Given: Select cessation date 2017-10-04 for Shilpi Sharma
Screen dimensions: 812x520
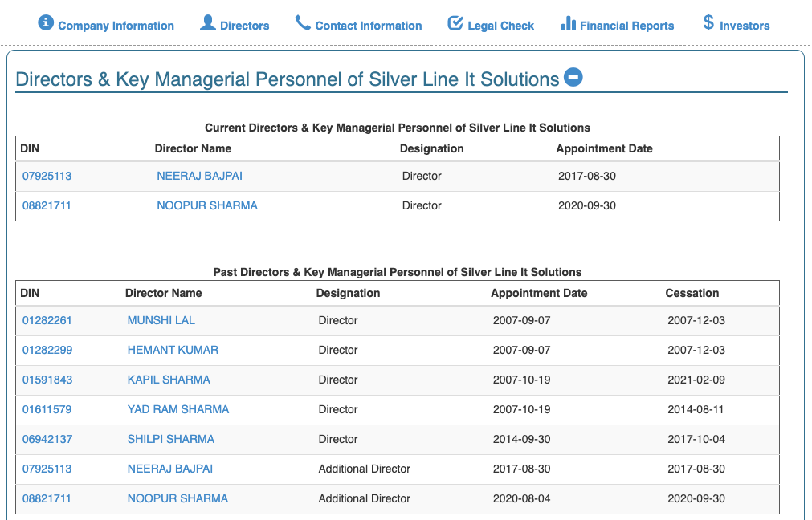Looking at the screenshot, I should pyautogui.click(x=696, y=439).
